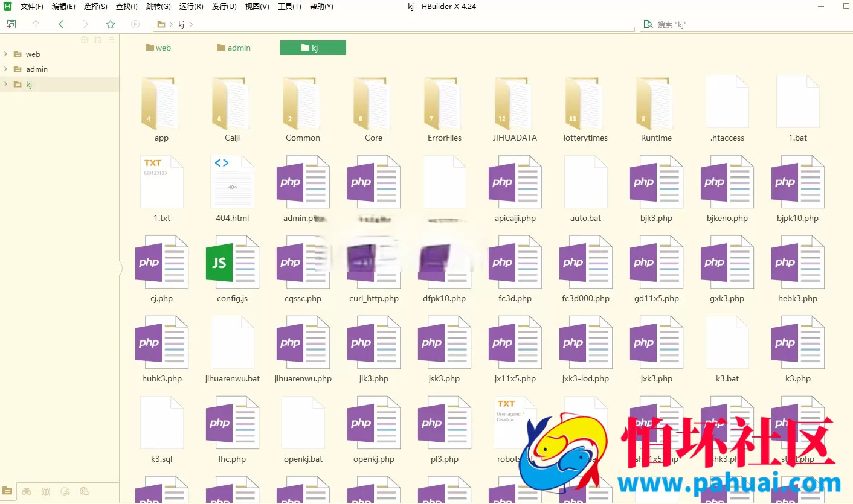Click the run/preview play icon in the toolbar

tap(135, 24)
